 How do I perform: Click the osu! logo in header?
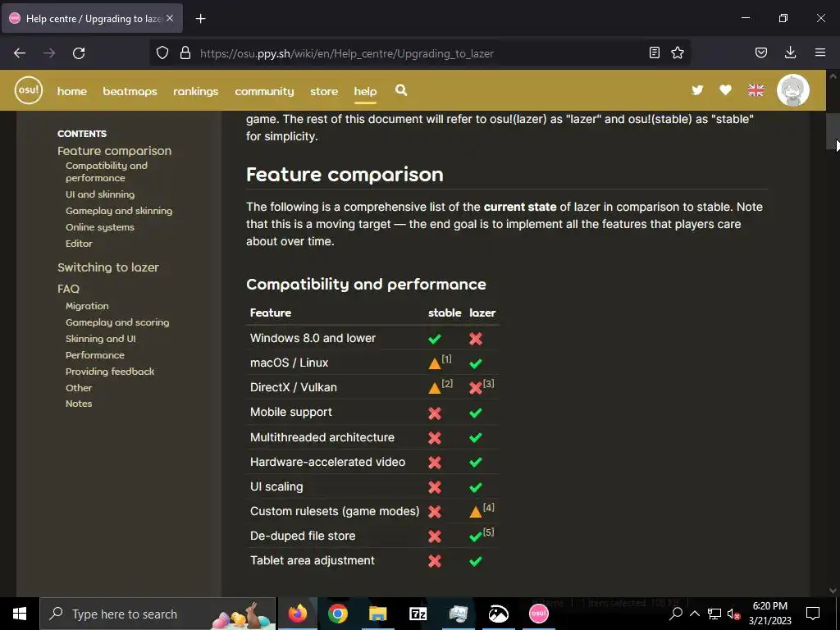(x=29, y=90)
